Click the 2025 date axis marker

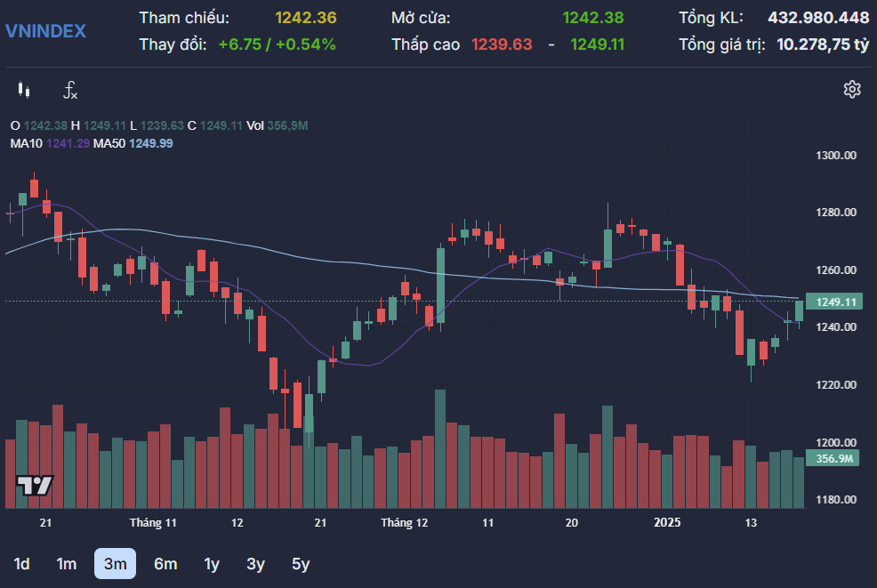click(667, 522)
